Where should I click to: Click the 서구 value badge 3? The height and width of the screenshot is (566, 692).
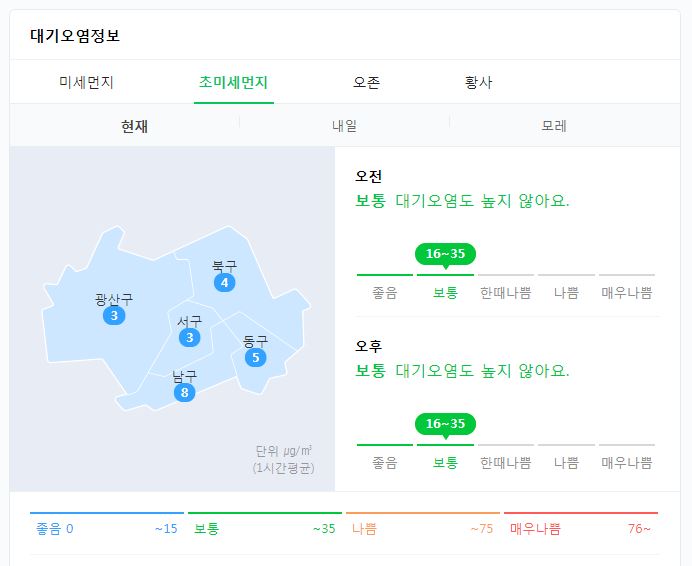[189, 338]
